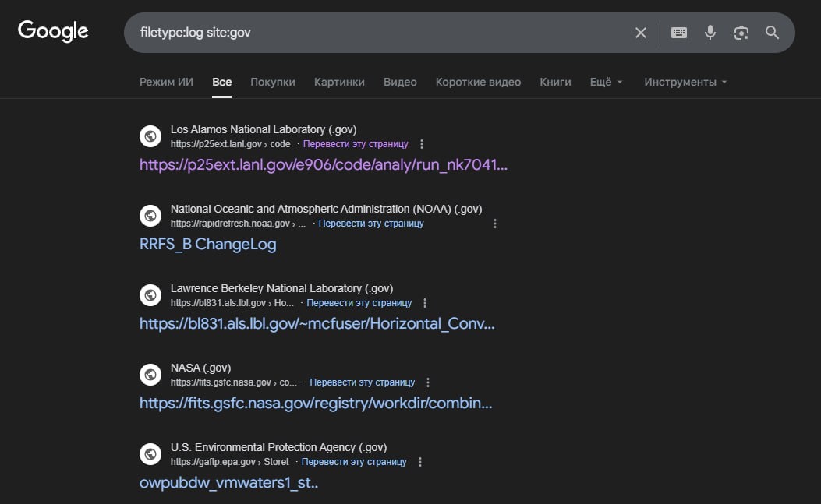Expand the Ещё dropdown
Viewport: 821px width, 504px height.
(607, 82)
